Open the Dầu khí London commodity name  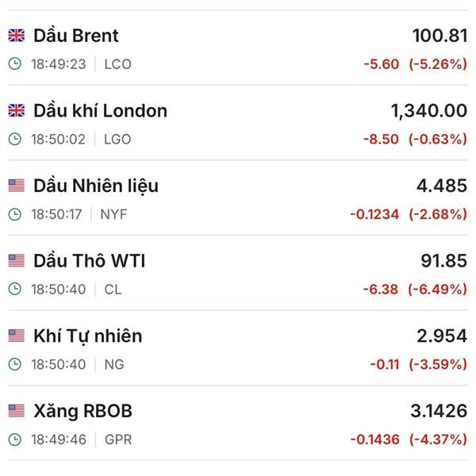(100, 111)
